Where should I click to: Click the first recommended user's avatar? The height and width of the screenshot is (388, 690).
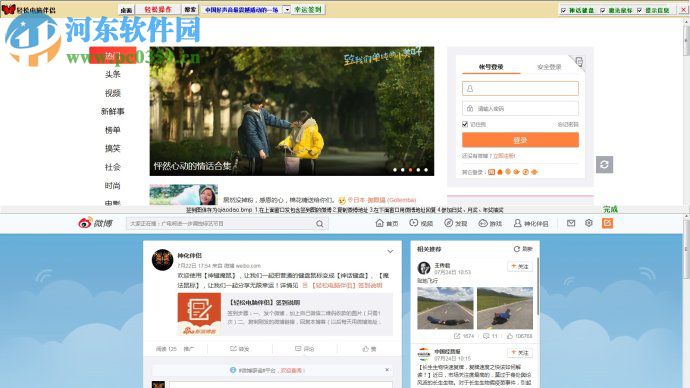click(x=424, y=268)
